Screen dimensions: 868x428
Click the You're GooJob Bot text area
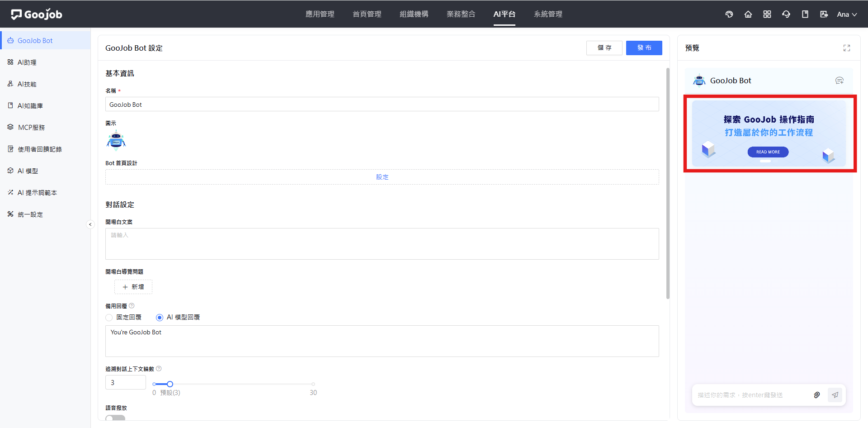point(382,341)
